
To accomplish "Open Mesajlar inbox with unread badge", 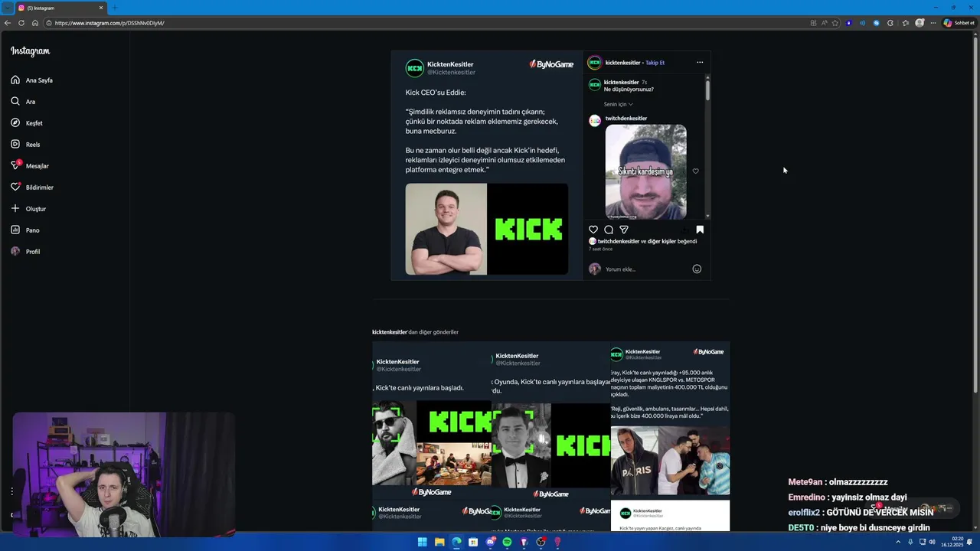I will click(29, 166).
